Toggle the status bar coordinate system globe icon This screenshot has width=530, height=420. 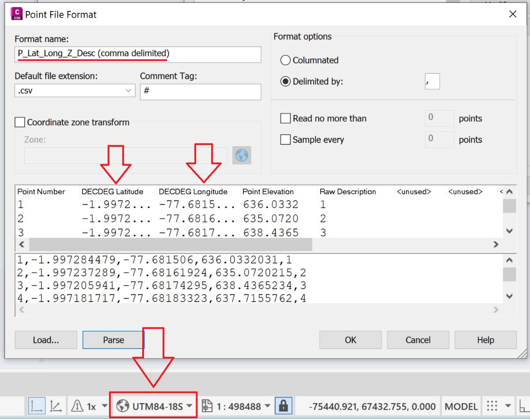tap(124, 406)
